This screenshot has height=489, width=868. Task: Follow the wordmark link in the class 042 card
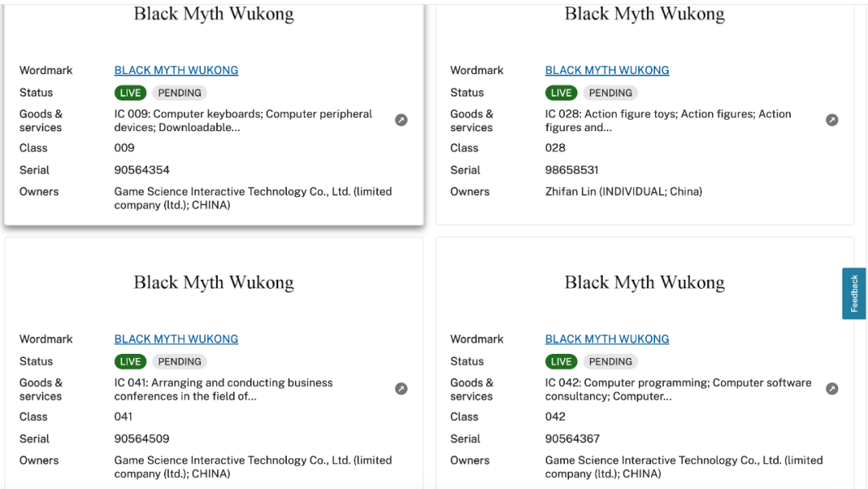click(607, 339)
